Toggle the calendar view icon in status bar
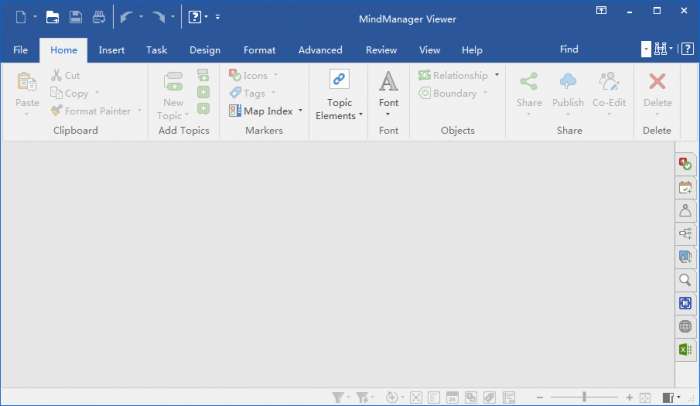This screenshot has width=700, height=406. (x=452, y=397)
